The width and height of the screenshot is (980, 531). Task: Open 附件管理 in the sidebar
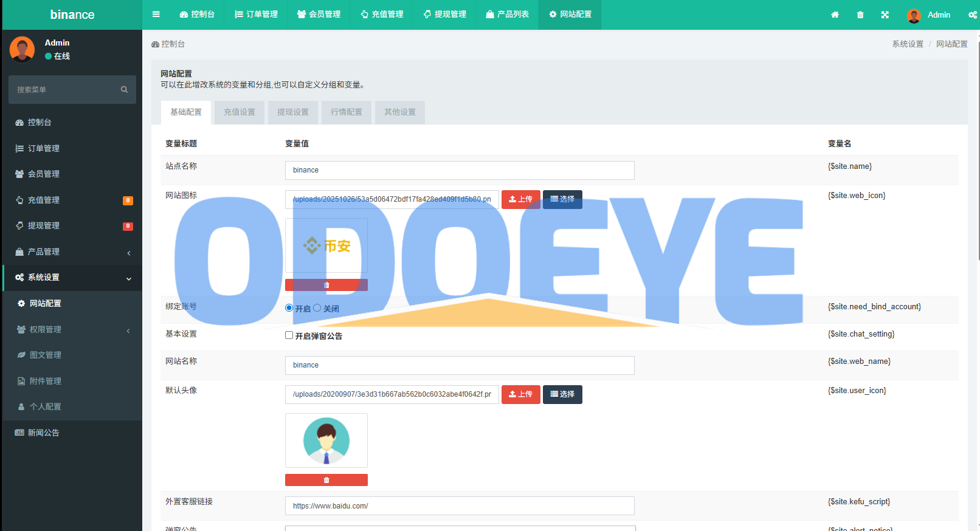click(72, 381)
